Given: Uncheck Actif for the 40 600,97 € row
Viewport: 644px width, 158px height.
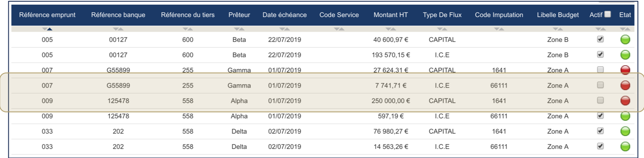Looking at the screenshot, I should pyautogui.click(x=600, y=39).
